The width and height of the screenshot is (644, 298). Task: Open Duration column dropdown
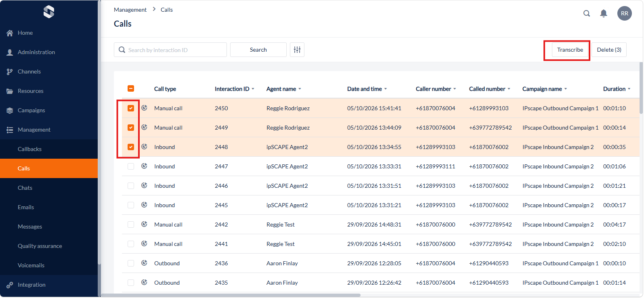(629, 89)
